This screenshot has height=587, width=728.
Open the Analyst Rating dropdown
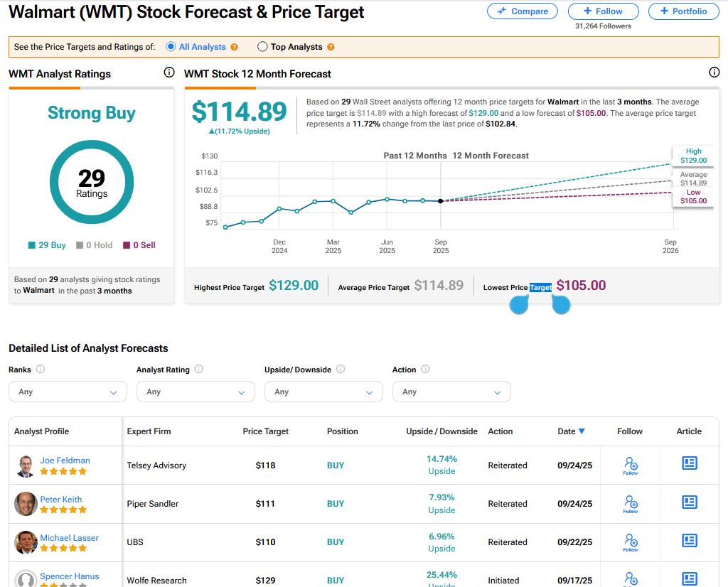click(x=196, y=392)
